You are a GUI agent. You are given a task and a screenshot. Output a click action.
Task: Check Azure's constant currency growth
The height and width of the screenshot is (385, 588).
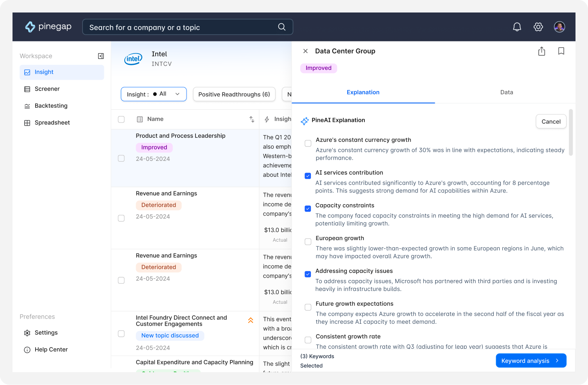click(x=308, y=143)
